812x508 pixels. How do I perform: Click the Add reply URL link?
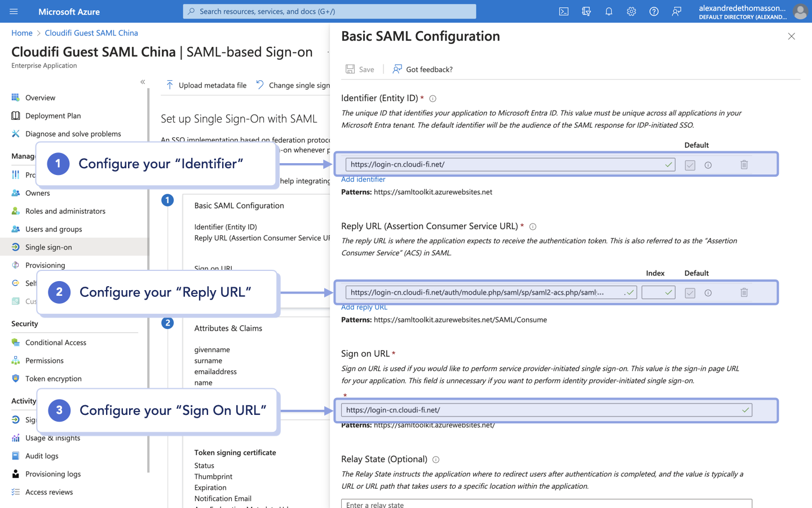(364, 306)
